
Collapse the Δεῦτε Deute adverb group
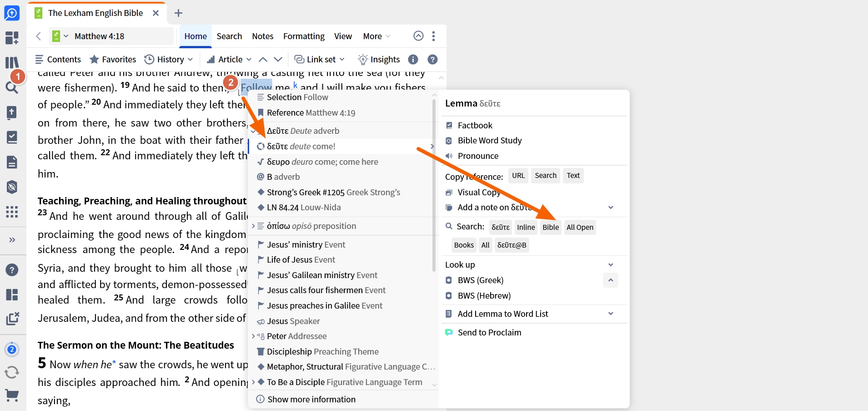pyautogui.click(x=253, y=131)
